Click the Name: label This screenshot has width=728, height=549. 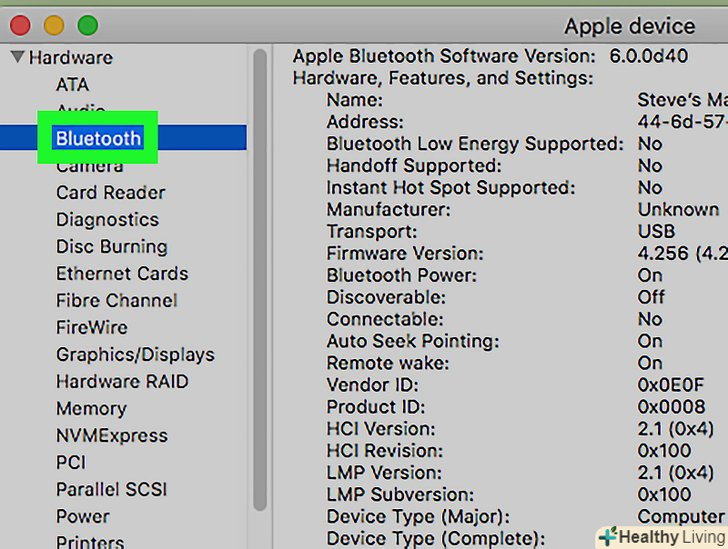355,100
